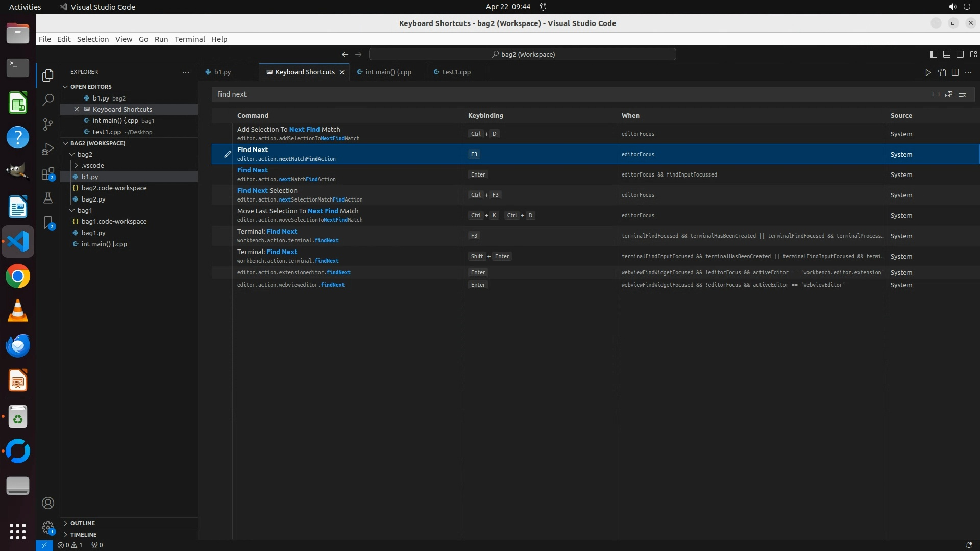This screenshot has width=980, height=551.
Task: Toggle the bottom Panel layout button
Action: tap(946, 54)
